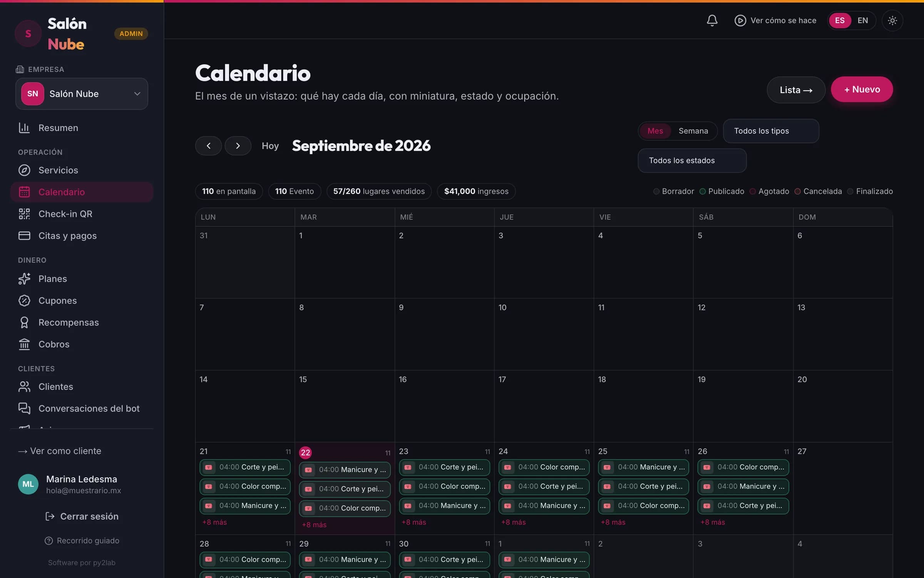Screen dimensions: 924x578
Task: Click the Clientes people icon
Action: pyautogui.click(x=24, y=386)
